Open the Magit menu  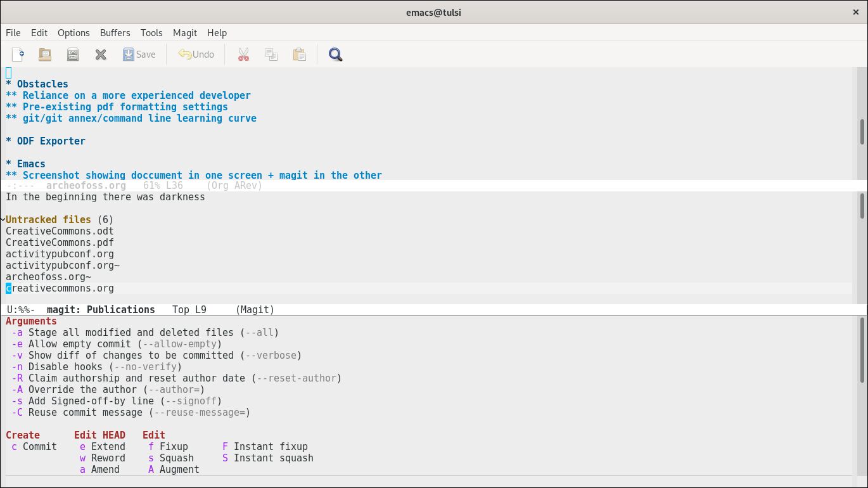(x=185, y=33)
